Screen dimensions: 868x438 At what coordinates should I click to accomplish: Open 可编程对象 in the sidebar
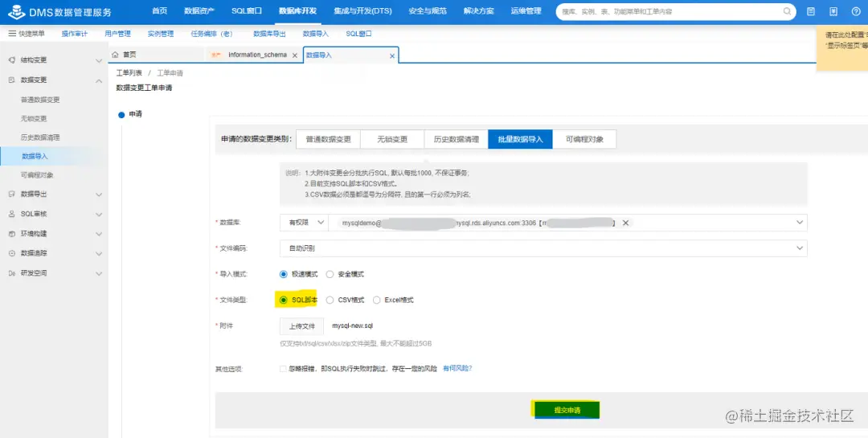[x=37, y=175]
